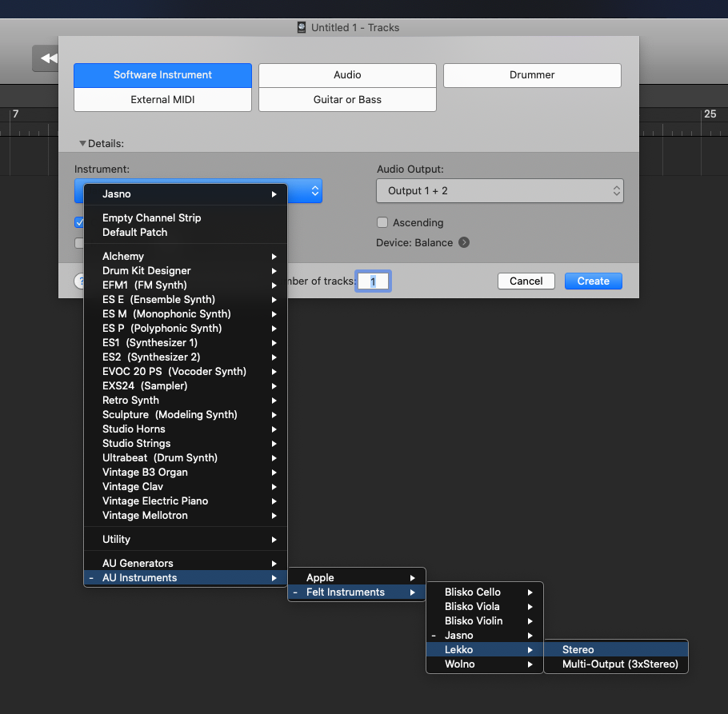
Task: Open the Wolno submenu
Action: click(485, 664)
